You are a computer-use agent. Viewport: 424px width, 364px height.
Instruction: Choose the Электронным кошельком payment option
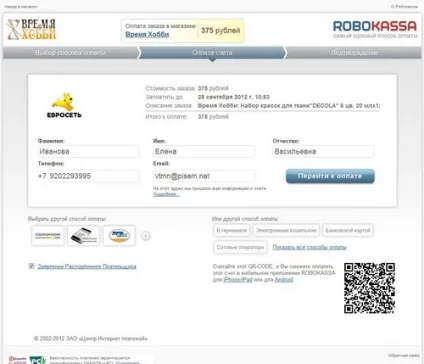pos(286,230)
